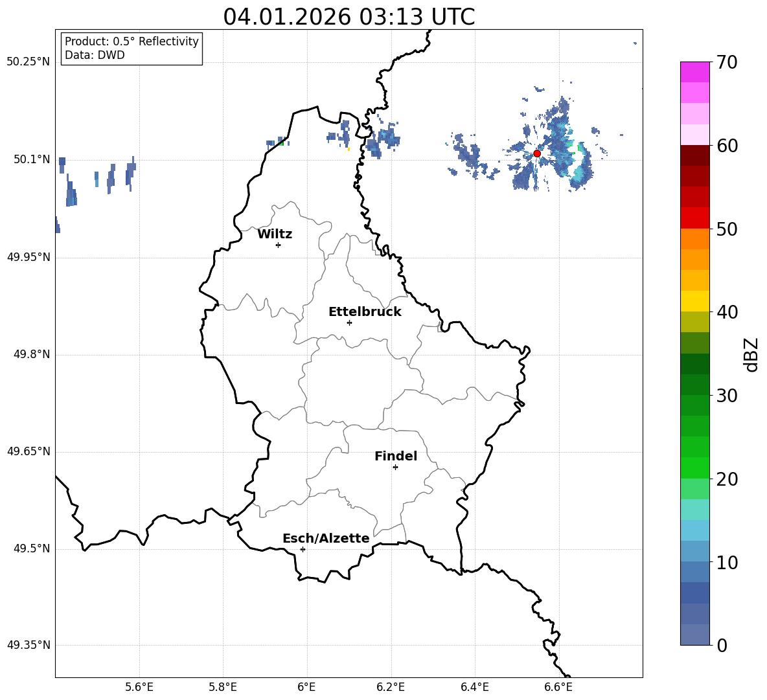
Task: Click the dBZ colorbar axis label
Action: pyautogui.click(x=752, y=354)
